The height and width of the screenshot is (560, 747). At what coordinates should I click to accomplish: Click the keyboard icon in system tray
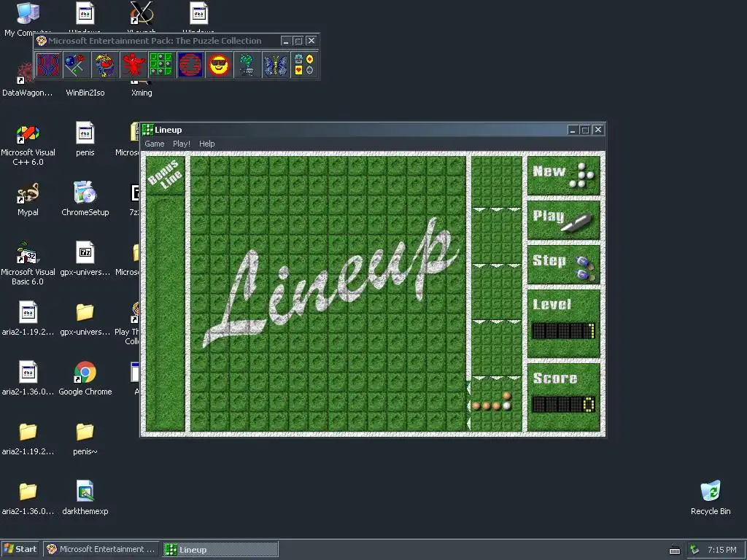[x=675, y=550]
